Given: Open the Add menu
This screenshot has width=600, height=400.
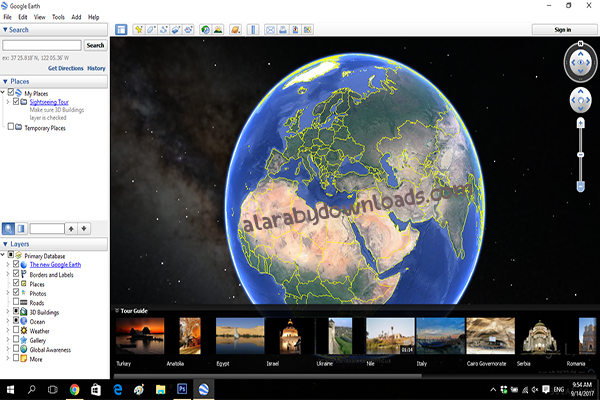Looking at the screenshot, I should tap(76, 17).
